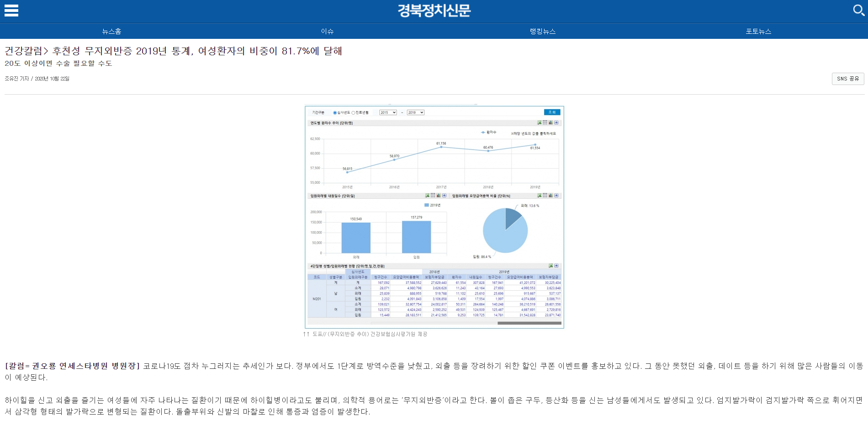Viewport: 868px width, 426px height.
Task: Open the 이슈 navigation tab
Action: pos(327,31)
